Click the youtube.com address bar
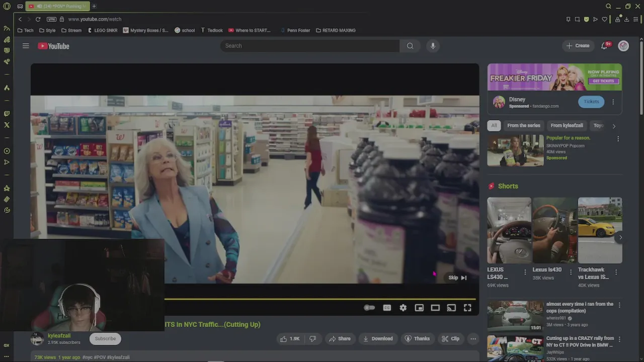The height and width of the screenshot is (362, 644). pyautogui.click(x=95, y=19)
